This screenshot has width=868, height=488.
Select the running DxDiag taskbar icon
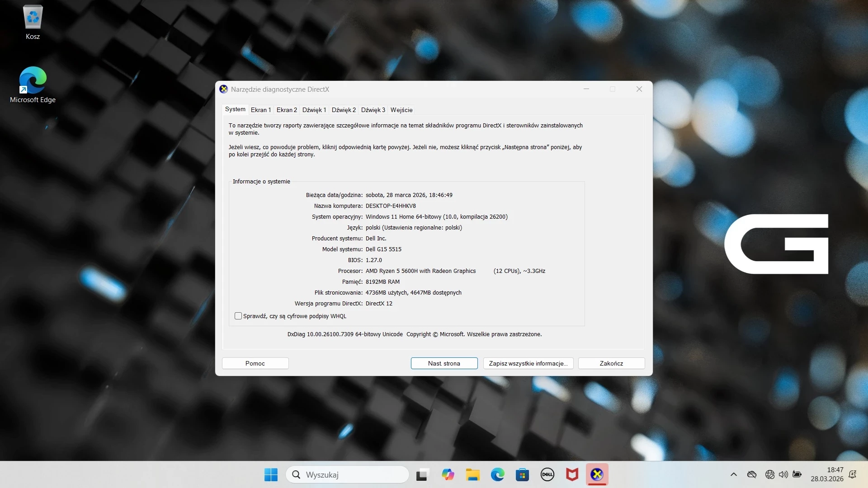coord(597,474)
